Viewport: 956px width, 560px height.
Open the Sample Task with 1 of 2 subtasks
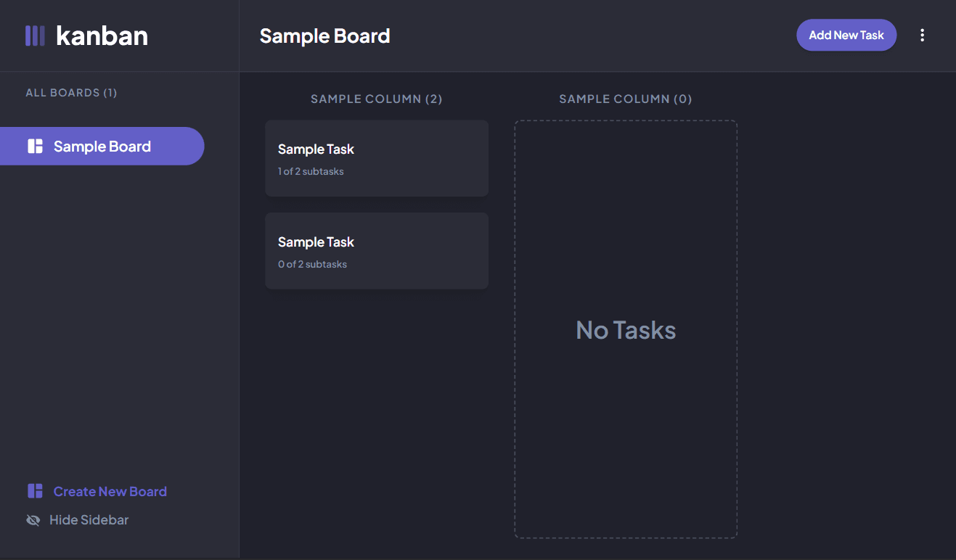[x=377, y=158]
